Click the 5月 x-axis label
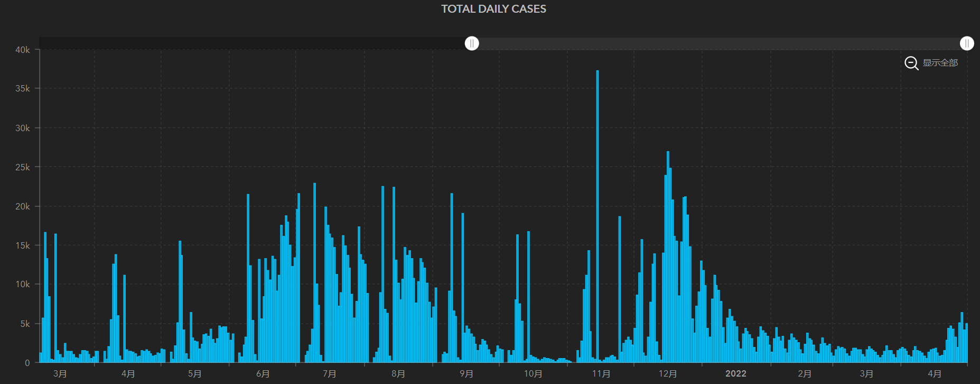Image resolution: width=980 pixels, height=384 pixels. (195, 374)
